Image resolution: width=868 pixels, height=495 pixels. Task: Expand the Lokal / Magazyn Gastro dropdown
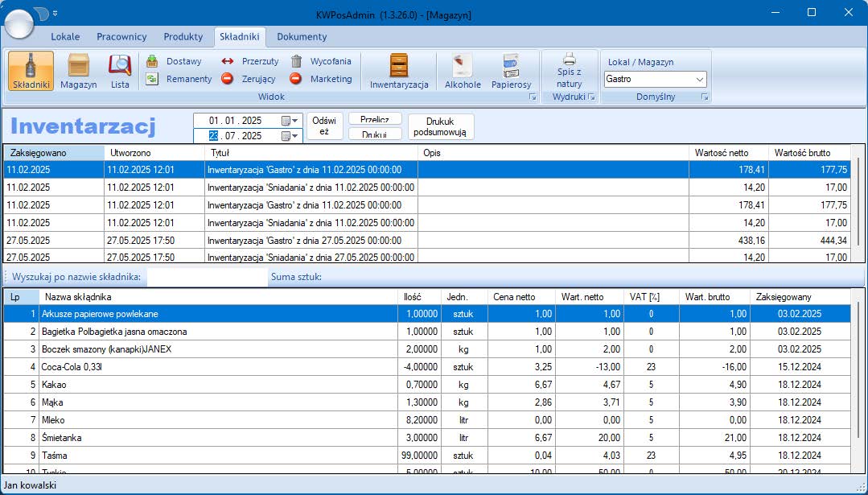[x=699, y=80]
